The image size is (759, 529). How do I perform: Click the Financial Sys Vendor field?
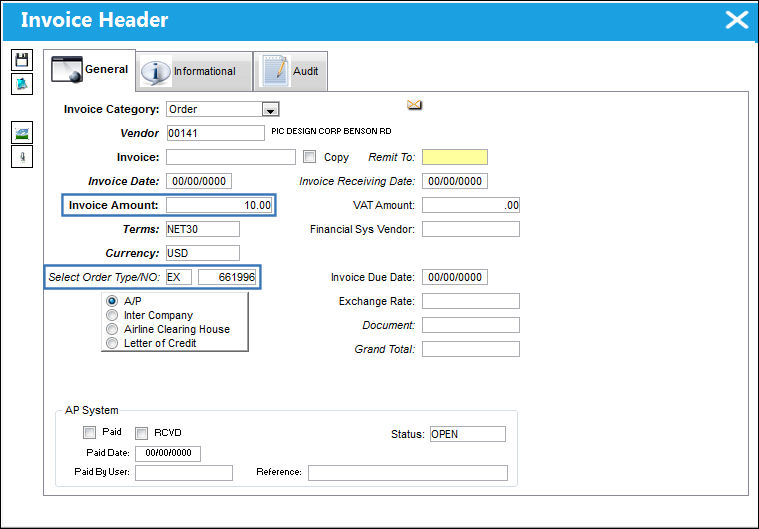[x=471, y=229]
